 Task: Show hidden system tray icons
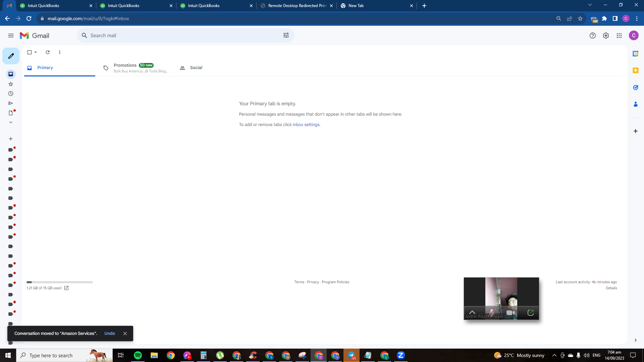pos(554,355)
